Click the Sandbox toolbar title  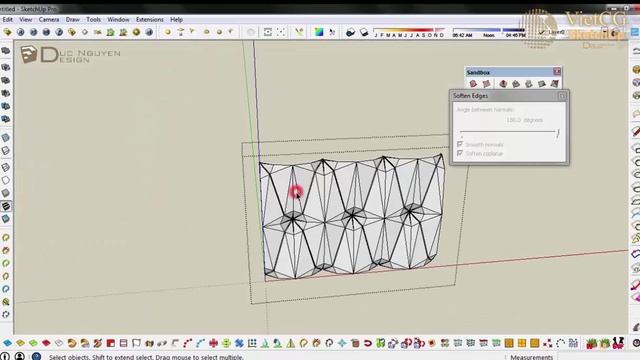click(x=478, y=72)
